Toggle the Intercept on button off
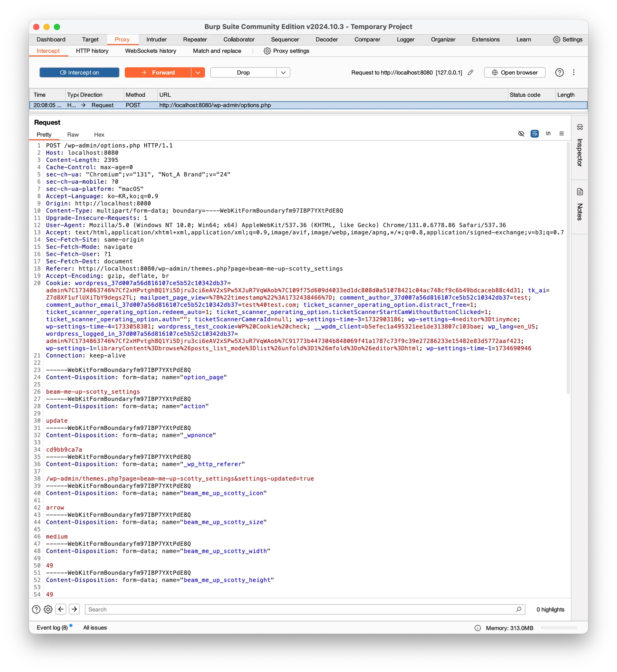 [x=80, y=72]
